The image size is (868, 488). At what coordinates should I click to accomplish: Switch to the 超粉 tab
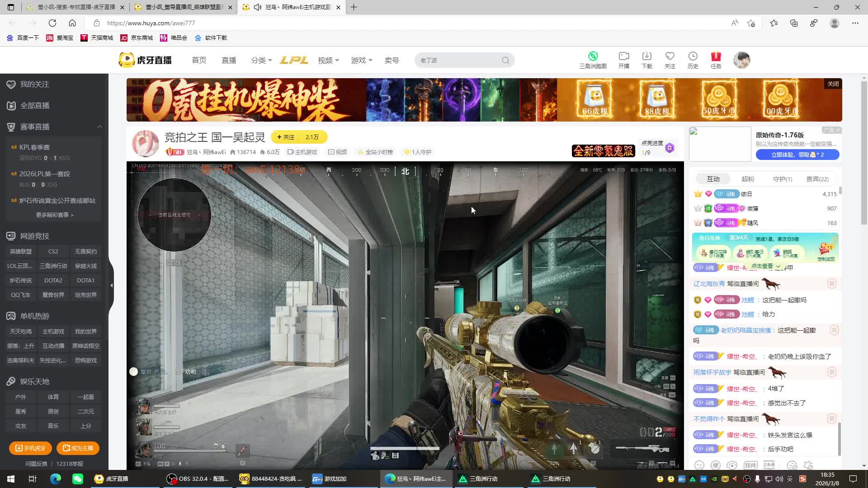click(748, 179)
